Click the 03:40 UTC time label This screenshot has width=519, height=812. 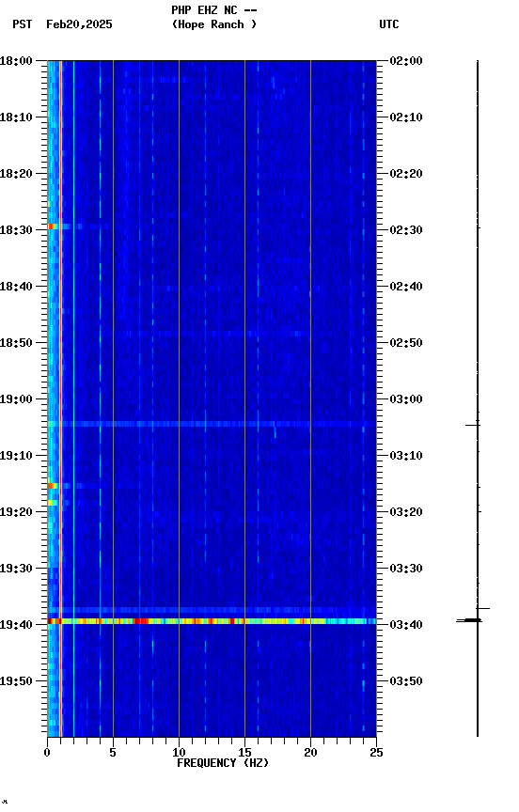406,626
